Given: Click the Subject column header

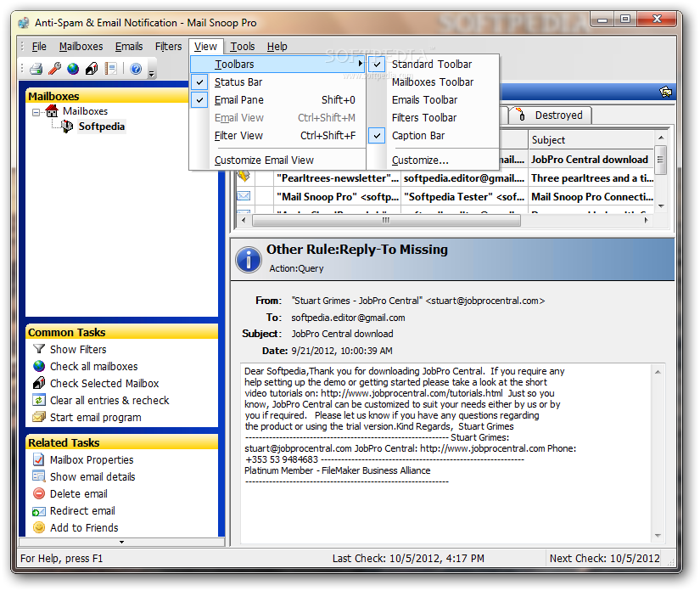Looking at the screenshot, I should (x=591, y=140).
